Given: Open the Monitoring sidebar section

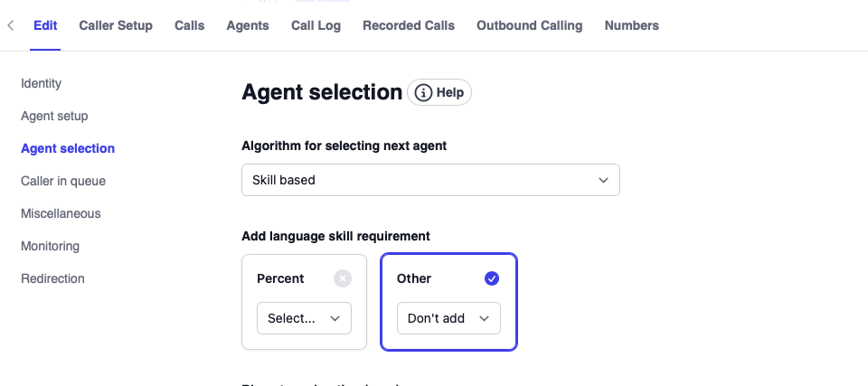Looking at the screenshot, I should click(50, 246).
